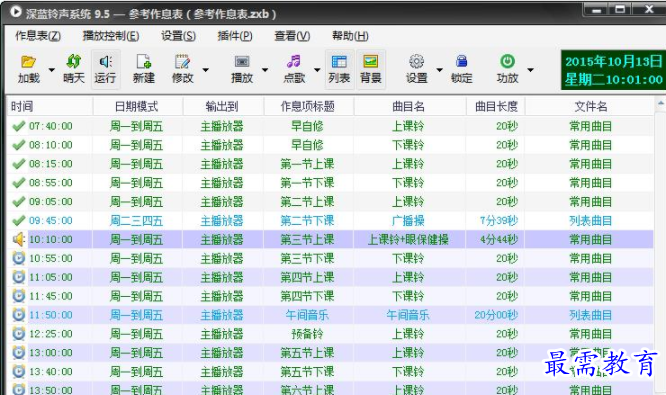Click the 曲目长度 column header
This screenshot has height=395, width=666.
[496, 107]
